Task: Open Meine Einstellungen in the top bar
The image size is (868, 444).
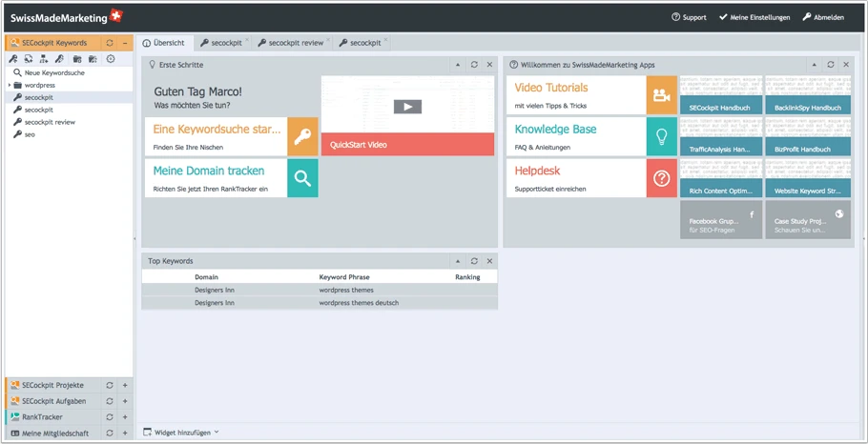Action: pos(754,17)
